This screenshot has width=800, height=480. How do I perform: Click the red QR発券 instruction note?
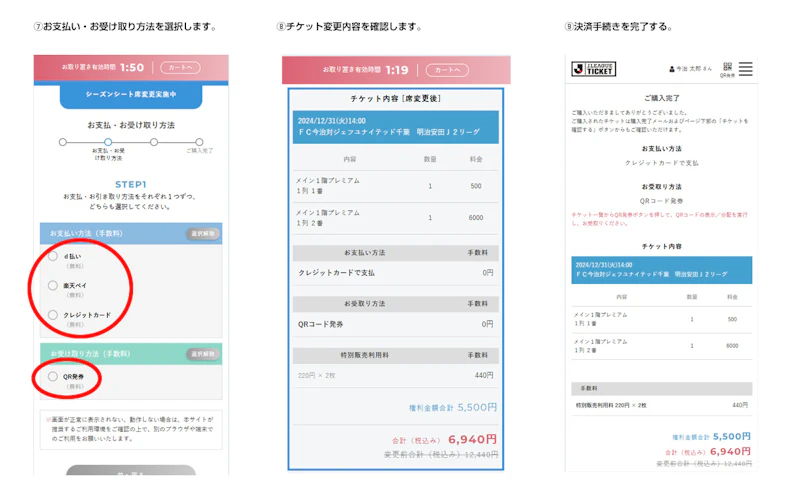click(x=660, y=219)
